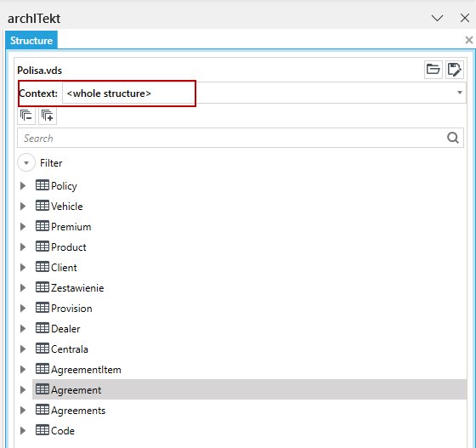Click the Policy table icon
Image resolution: width=476 pixels, height=448 pixels.
[x=42, y=185]
